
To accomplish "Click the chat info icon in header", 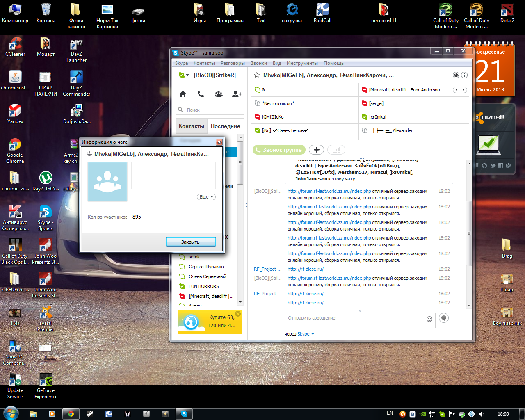I will pos(464,75).
